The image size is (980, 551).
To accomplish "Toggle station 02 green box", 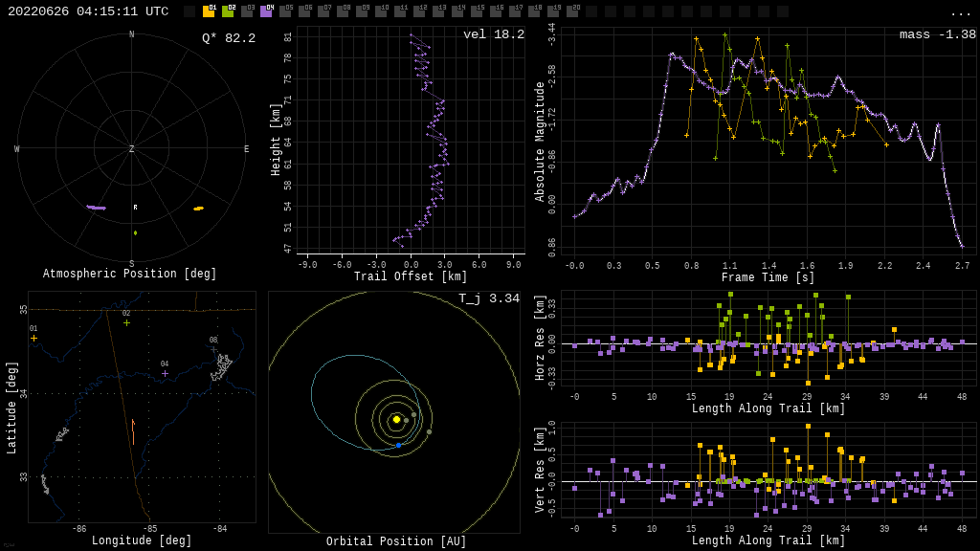I will (228, 11).
